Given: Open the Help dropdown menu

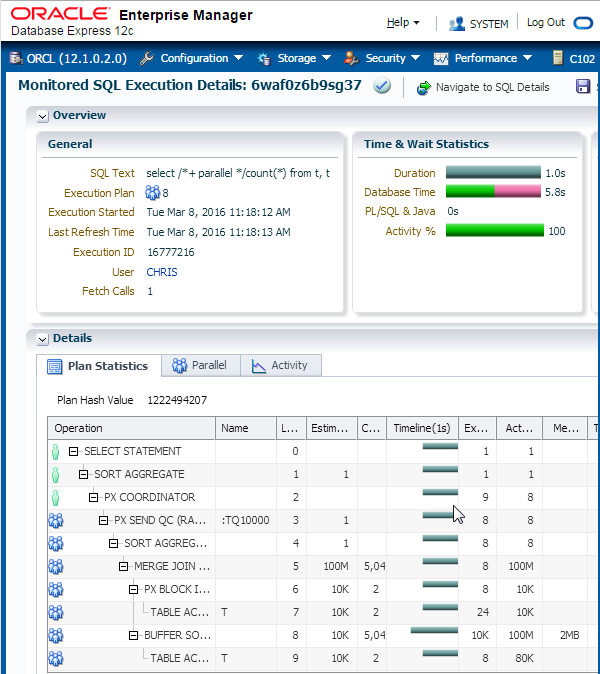Looking at the screenshot, I should point(403,23).
